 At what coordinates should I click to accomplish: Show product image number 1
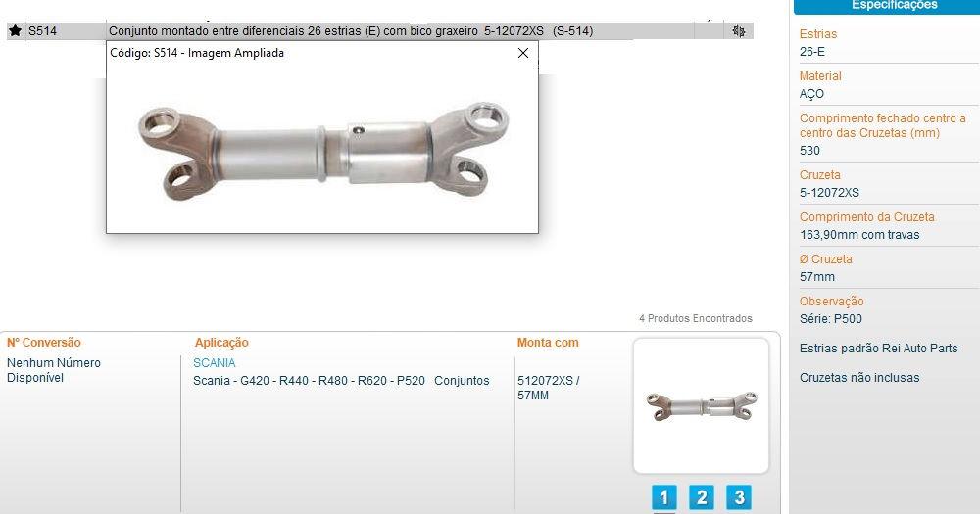coord(663,497)
